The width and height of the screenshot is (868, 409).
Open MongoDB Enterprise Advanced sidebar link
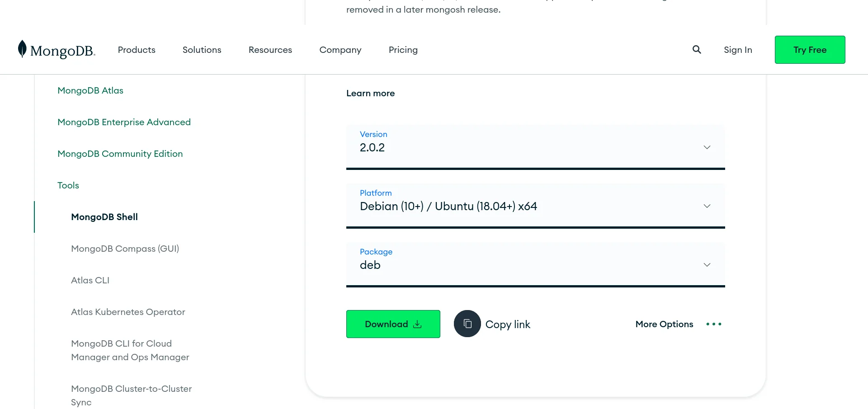point(124,122)
